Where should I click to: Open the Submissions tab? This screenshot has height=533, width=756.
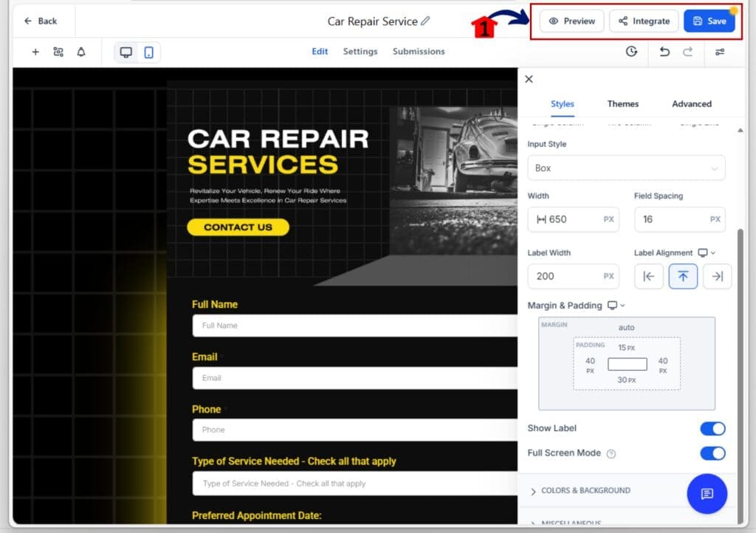419,52
